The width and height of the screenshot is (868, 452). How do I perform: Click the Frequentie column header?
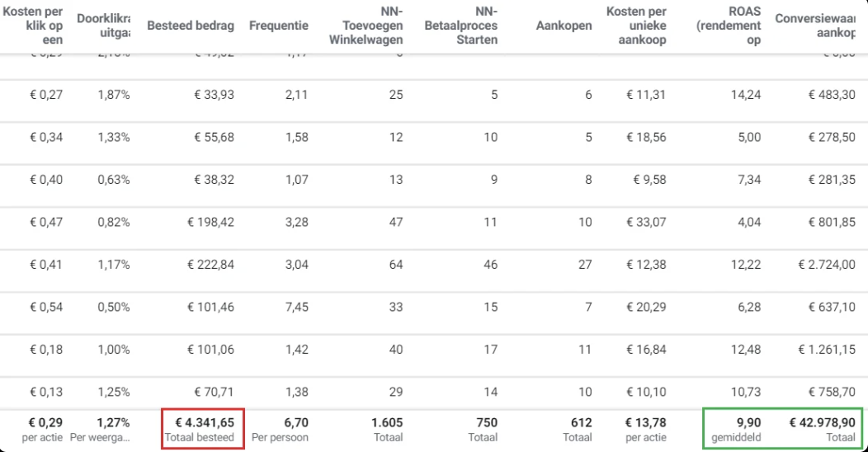click(x=278, y=26)
